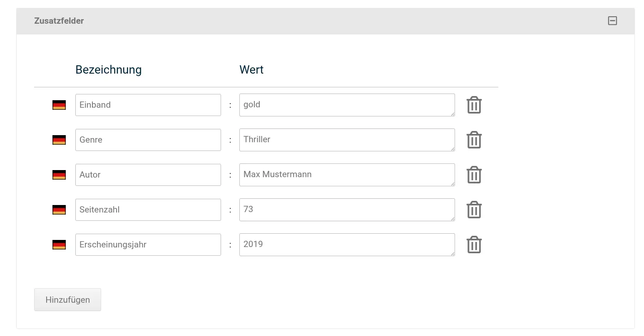Collapse the Zusatzfelder panel
Viewport: 644px width, 336px height.
click(x=612, y=21)
